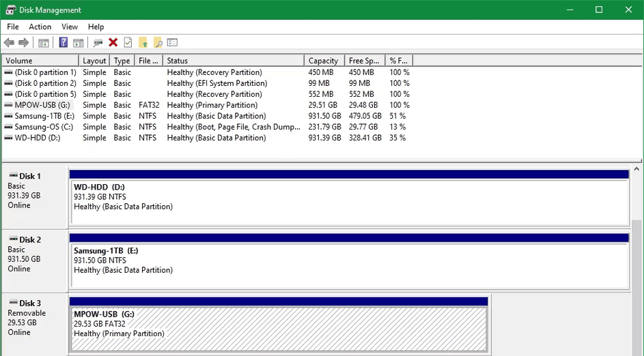Screen dimensions: 644x356
Task: Click the up arrow of the disk pane scrollbar
Action: (637, 168)
